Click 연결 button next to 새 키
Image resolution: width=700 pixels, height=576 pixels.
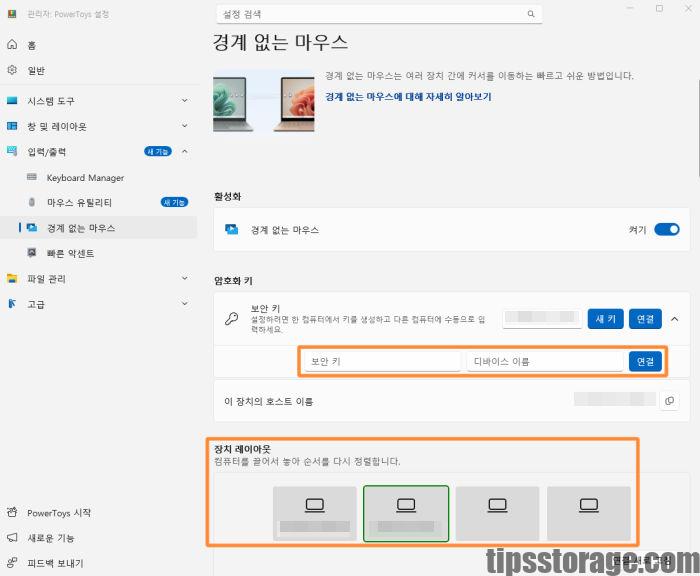(645, 319)
